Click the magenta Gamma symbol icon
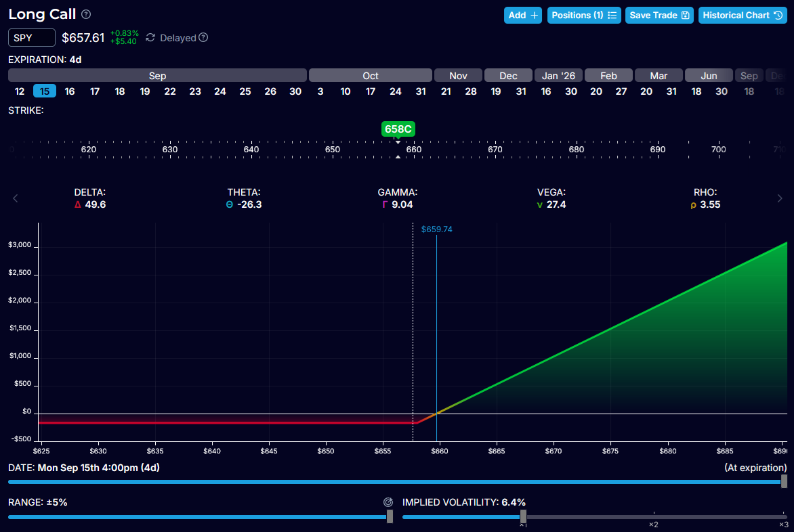The width and height of the screenshot is (794, 532). click(385, 205)
